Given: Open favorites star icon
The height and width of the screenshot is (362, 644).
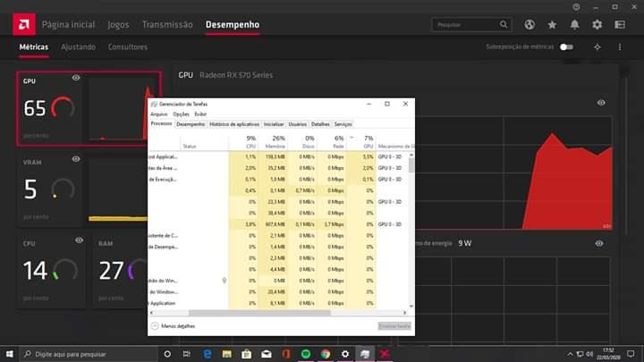Looking at the screenshot, I should pyautogui.click(x=552, y=25).
